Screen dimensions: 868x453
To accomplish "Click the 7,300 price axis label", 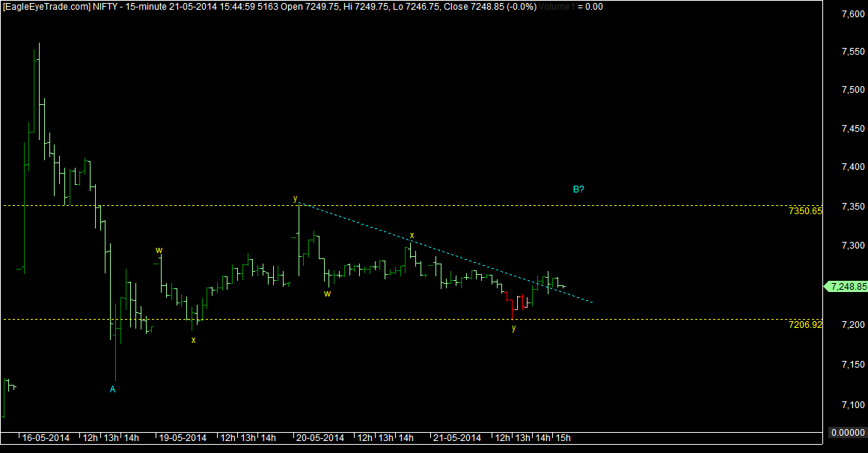I will pos(853,246).
